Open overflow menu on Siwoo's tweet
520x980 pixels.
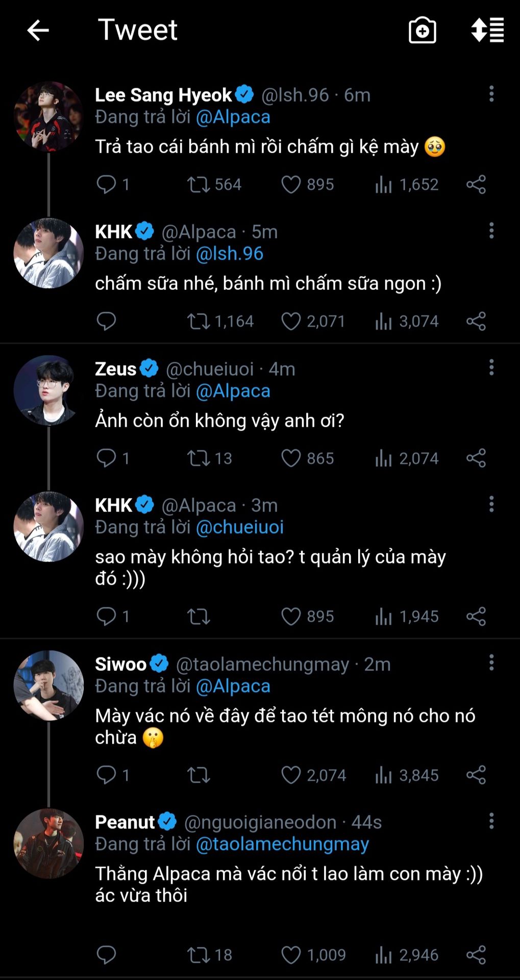point(491,663)
